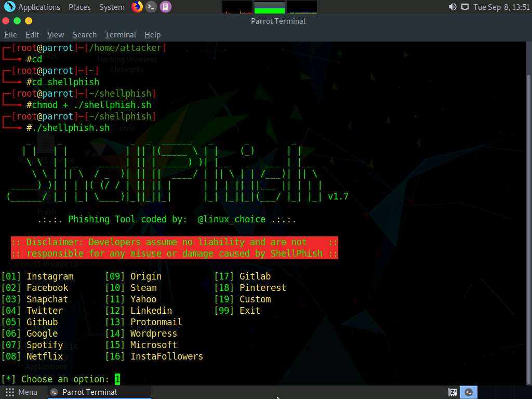Open the Edit menu in terminal

coord(32,35)
